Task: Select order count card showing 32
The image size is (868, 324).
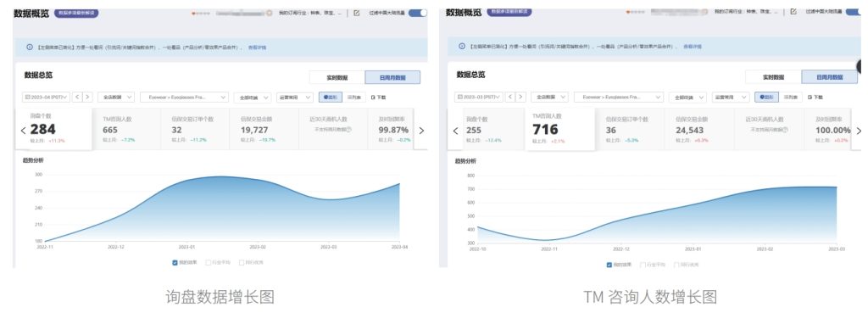Action: point(196,129)
